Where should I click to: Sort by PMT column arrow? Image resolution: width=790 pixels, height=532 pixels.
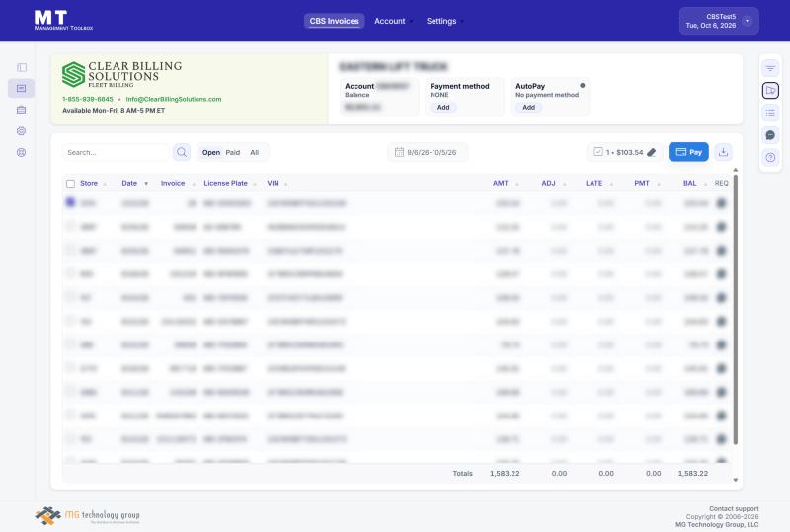tap(659, 184)
